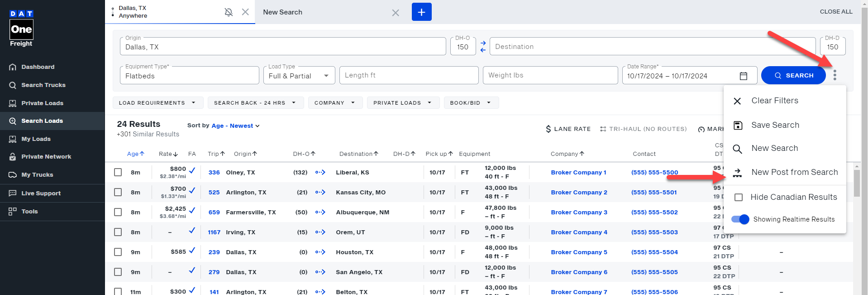The image size is (868, 295).
Task: Swap origin and destination arrows icon
Action: (483, 46)
